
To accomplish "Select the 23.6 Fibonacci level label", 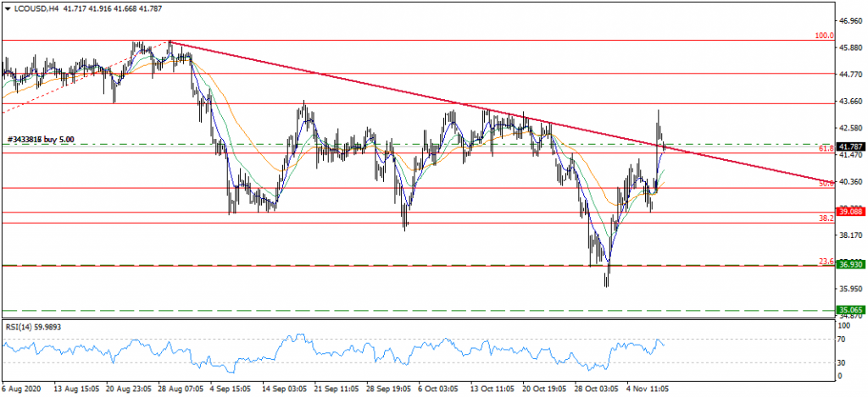I will (x=827, y=262).
